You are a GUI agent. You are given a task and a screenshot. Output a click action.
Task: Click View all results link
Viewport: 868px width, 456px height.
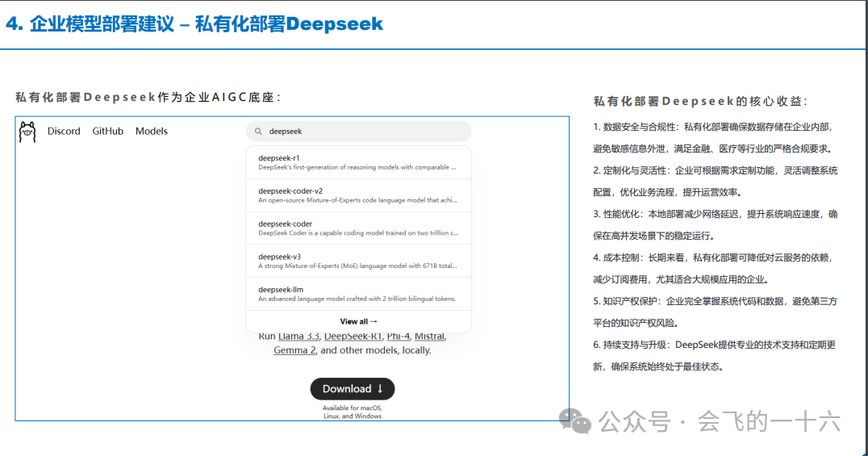click(358, 321)
